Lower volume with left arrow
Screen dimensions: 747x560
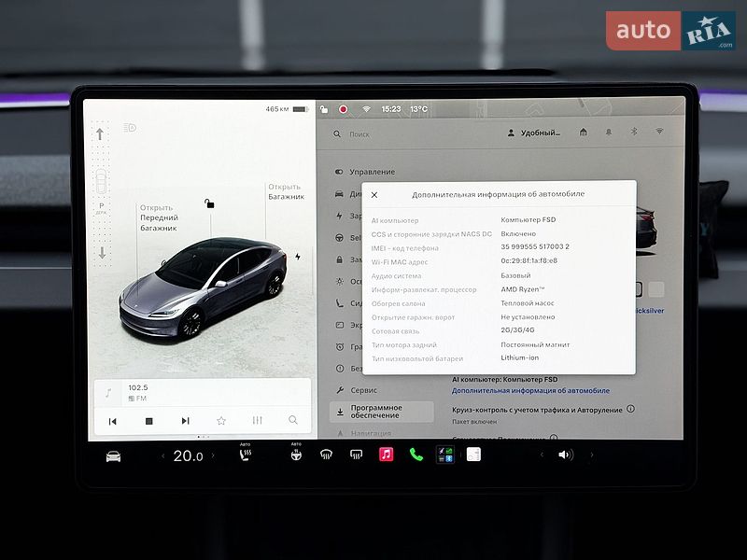coord(542,455)
